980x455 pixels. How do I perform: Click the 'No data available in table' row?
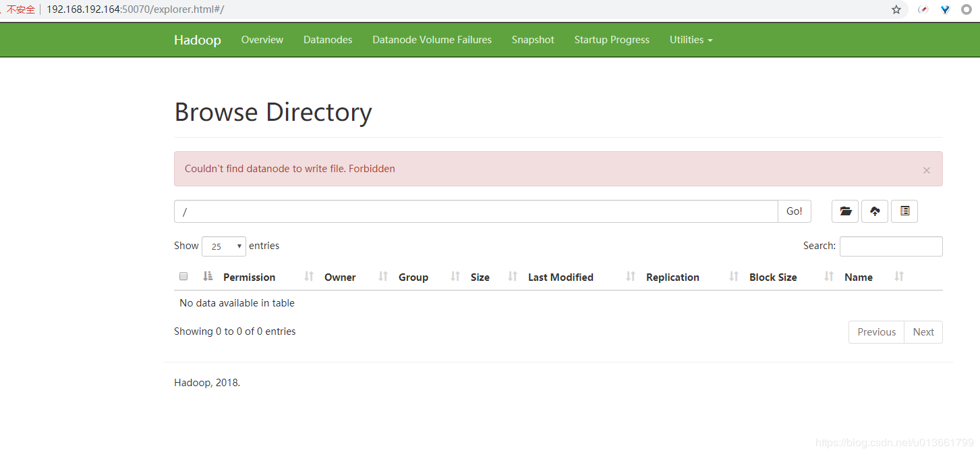click(558, 303)
